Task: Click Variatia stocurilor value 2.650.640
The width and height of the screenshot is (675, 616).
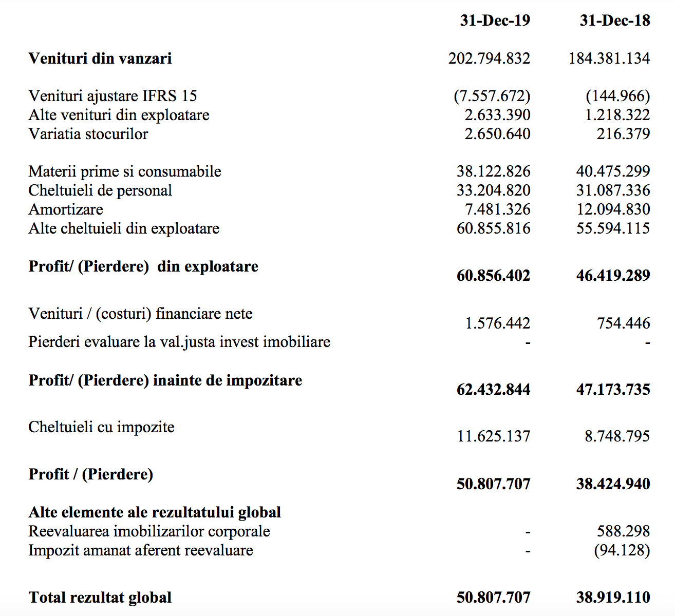Action: coord(498,134)
